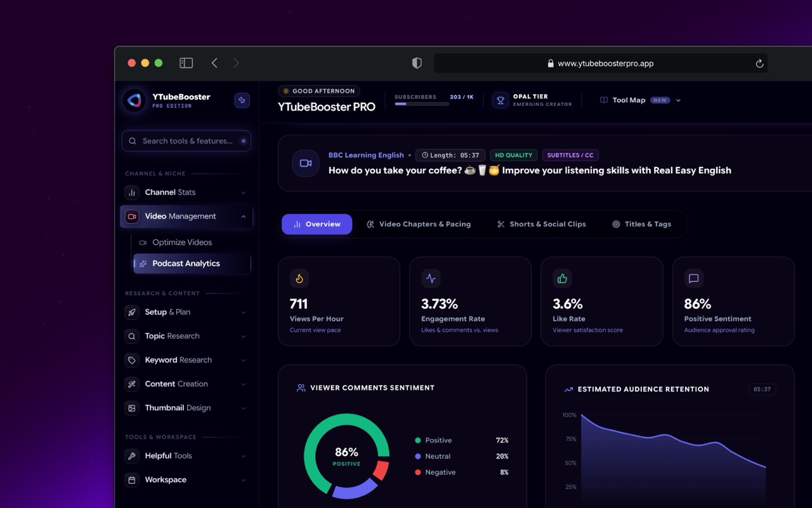812x508 pixels.
Task: Click the Setup & Plan rocket icon
Action: tap(132, 312)
